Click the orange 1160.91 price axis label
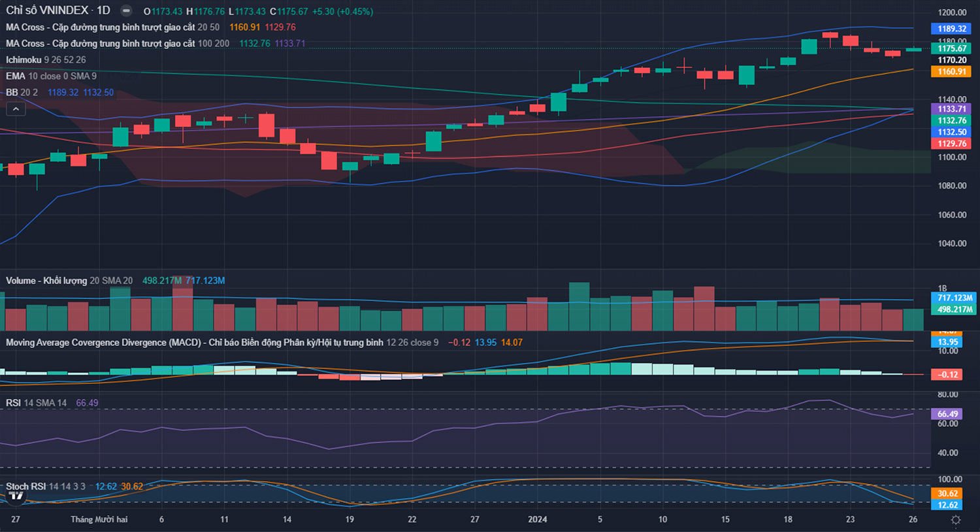Screen dimensions: 980x532 [x=951, y=72]
